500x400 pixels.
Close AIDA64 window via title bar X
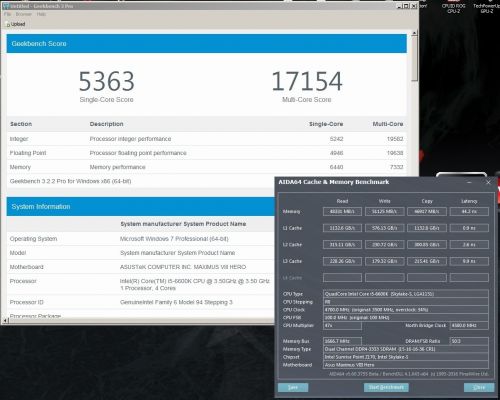point(488,182)
